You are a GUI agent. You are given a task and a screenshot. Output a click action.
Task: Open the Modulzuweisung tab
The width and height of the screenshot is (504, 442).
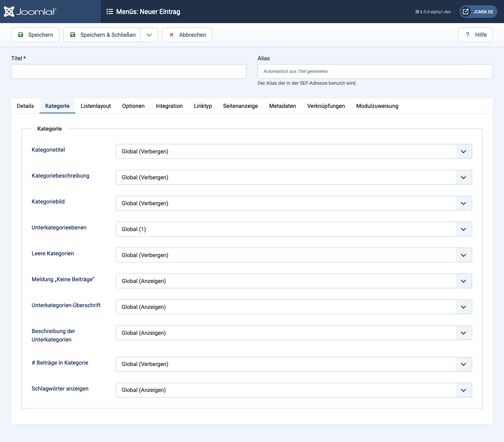click(x=377, y=106)
